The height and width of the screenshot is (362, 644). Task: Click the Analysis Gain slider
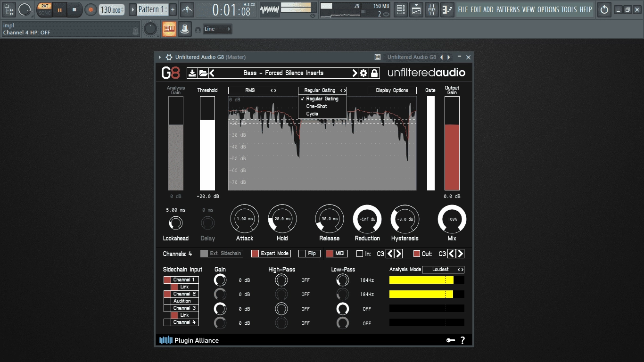point(176,143)
